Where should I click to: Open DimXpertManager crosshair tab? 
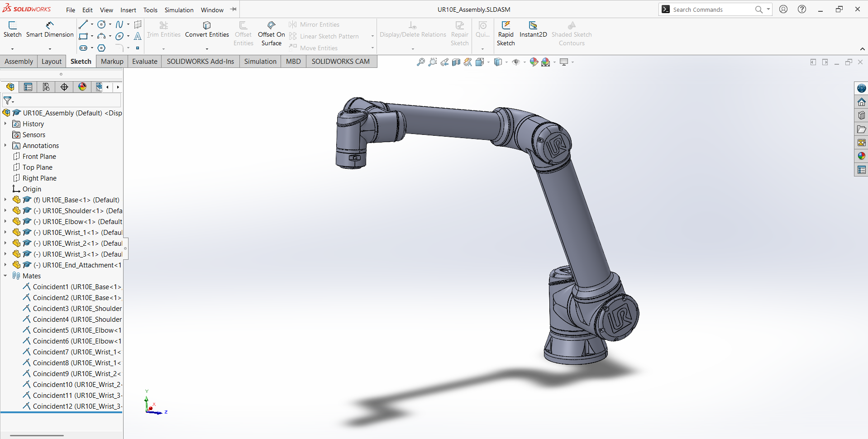[x=64, y=87]
